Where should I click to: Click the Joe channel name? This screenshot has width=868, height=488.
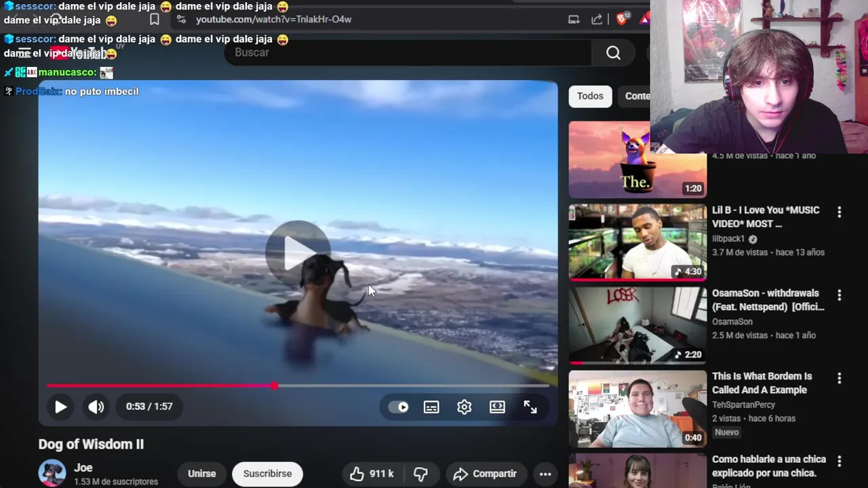coord(83,468)
